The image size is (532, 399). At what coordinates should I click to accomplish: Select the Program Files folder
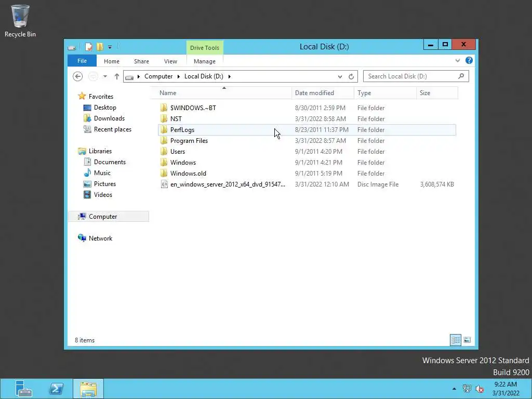point(307,140)
